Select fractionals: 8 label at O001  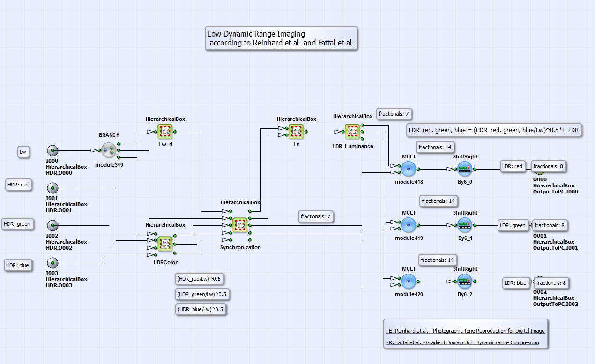click(550, 225)
